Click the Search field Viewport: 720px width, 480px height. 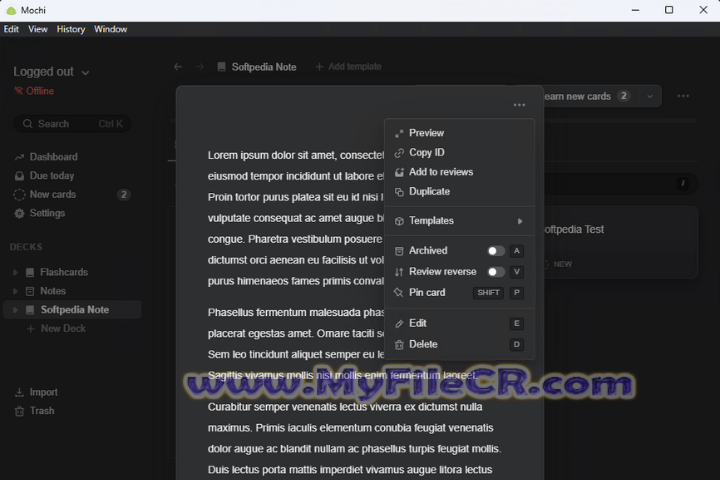point(72,124)
